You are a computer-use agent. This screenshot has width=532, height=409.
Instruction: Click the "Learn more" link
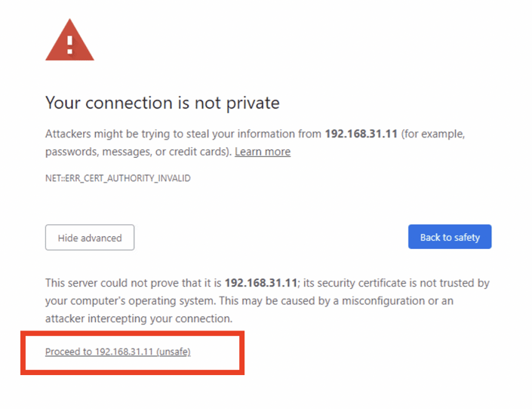(262, 152)
